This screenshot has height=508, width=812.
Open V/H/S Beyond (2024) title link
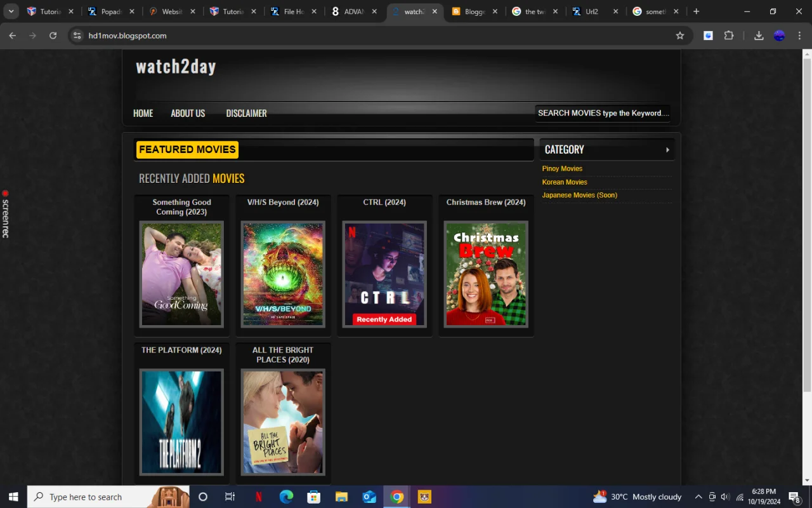[283, 202]
